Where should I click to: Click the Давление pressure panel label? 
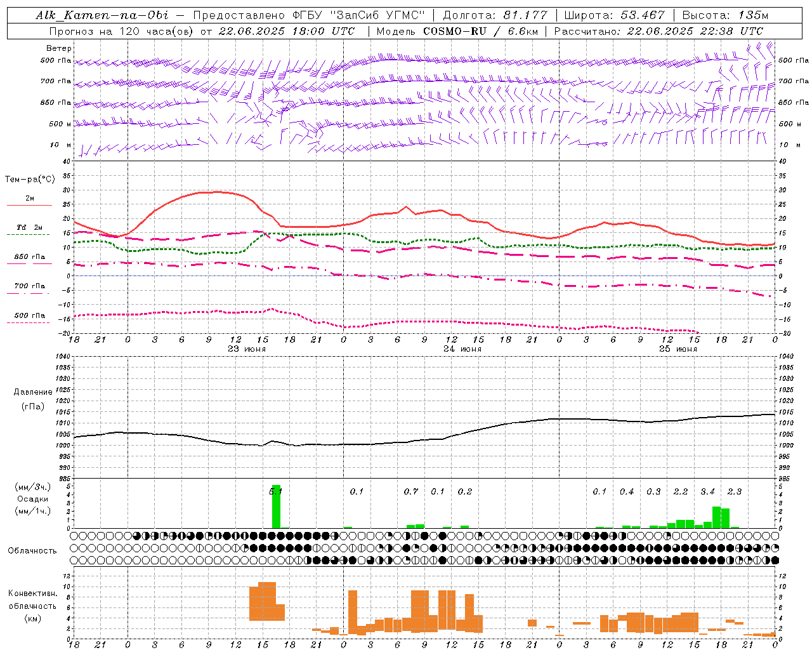point(29,392)
